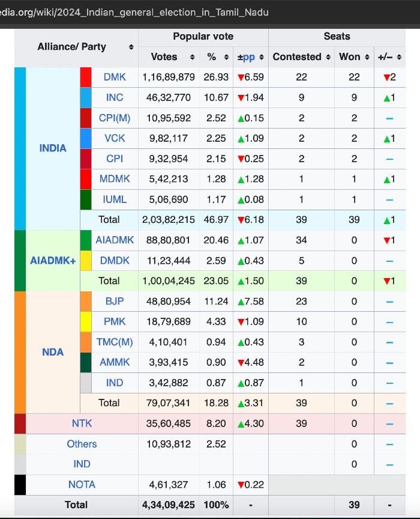Viewport: 420px width, 519px height.
Task: Open the CPI party link
Action: tap(115, 159)
